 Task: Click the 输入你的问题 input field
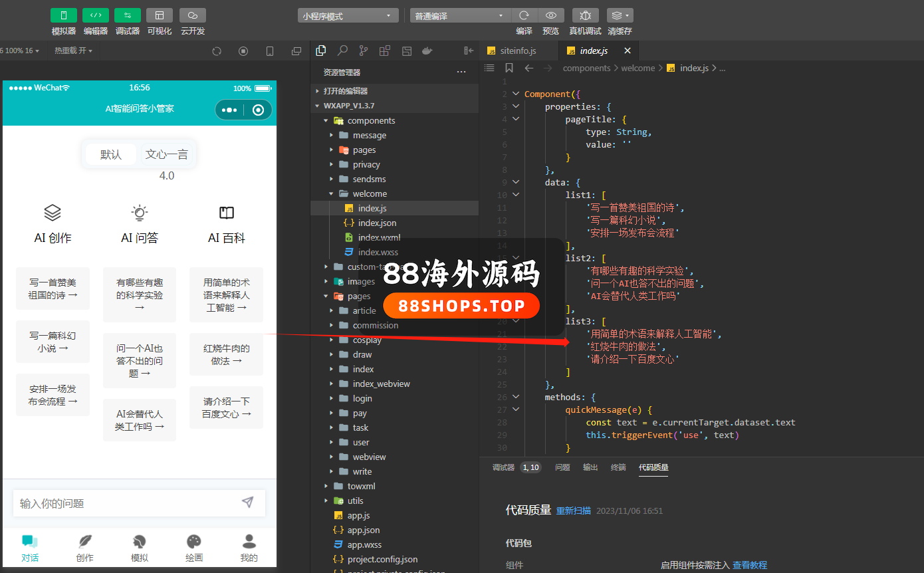126,503
